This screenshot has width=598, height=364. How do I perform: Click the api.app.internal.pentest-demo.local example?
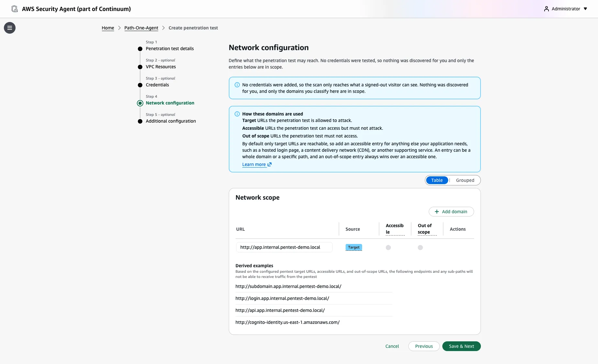click(280, 310)
